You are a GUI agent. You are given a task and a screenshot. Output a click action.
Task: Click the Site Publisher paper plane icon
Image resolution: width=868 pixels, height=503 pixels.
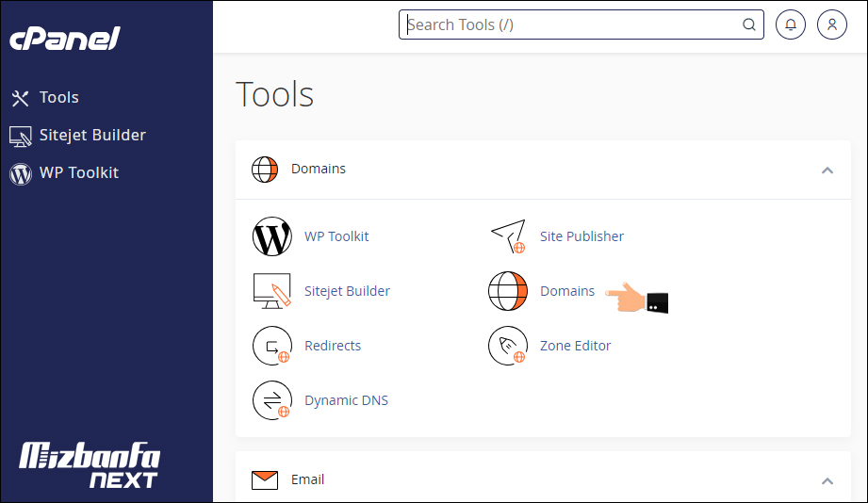508,236
